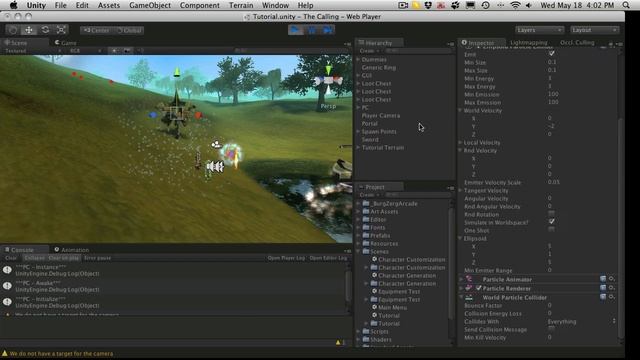Click Open Editor Log button
Viewport: 640px width, 360px height.
328,258
